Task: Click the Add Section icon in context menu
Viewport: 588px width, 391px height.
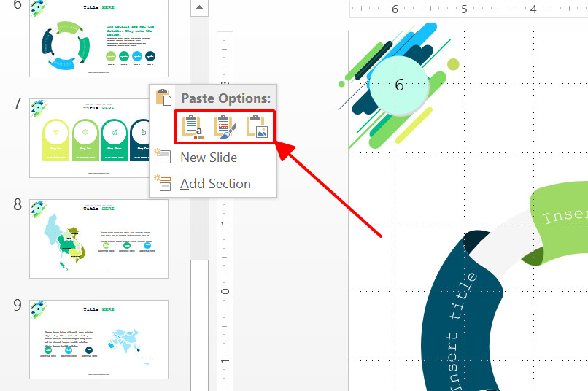Action: point(163,183)
